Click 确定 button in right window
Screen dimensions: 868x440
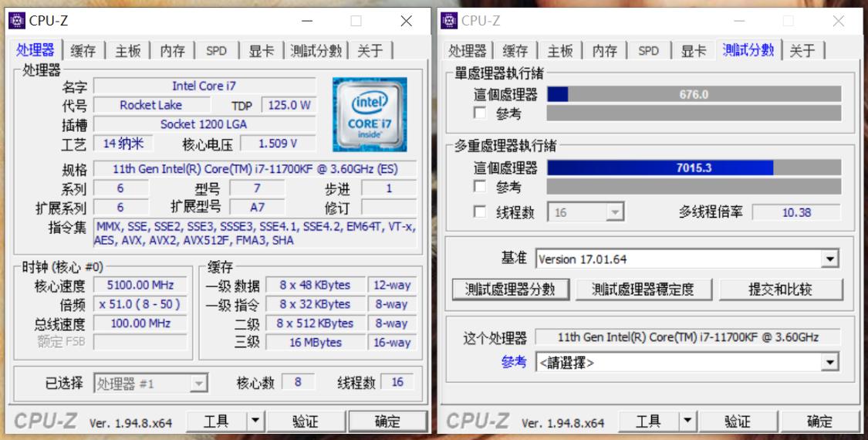tap(820, 421)
